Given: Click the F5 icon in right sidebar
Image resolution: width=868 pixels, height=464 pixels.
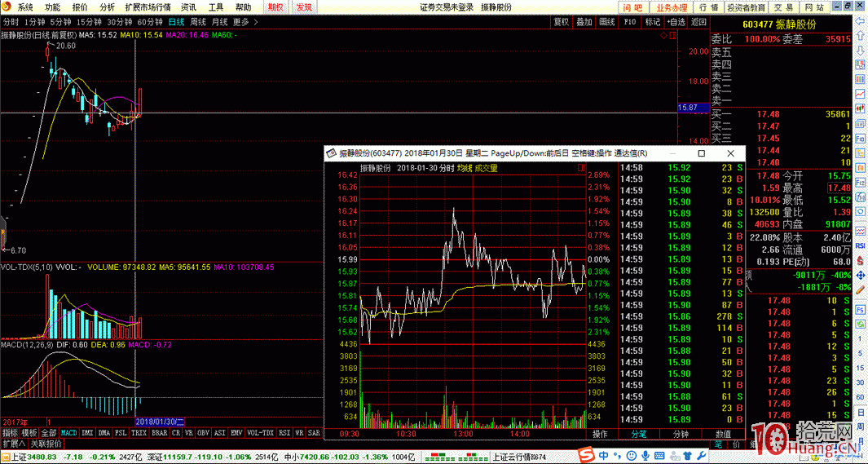Looking at the screenshot, I should [x=861, y=310].
